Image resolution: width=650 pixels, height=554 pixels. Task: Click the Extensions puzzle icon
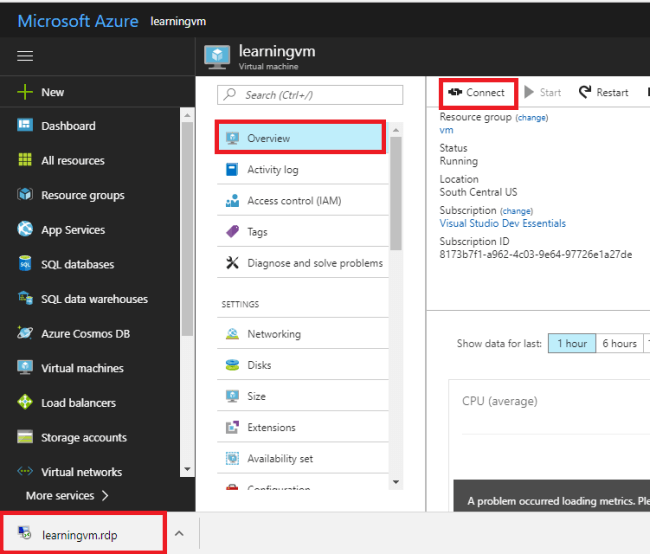point(232,427)
